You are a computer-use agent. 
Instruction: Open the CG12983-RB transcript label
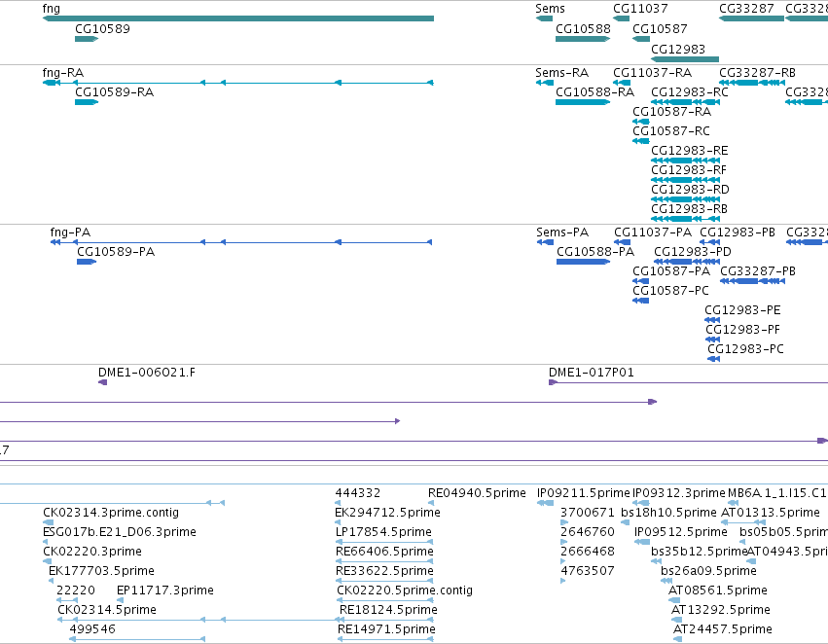point(689,209)
